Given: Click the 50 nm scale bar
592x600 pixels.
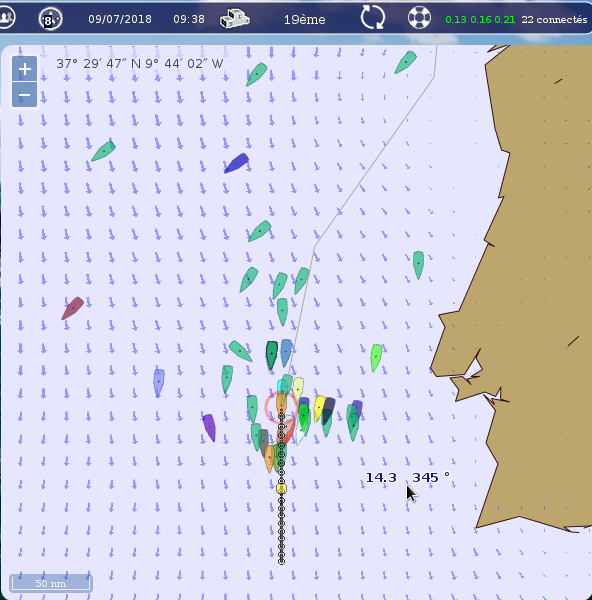Looking at the screenshot, I should point(51,583).
